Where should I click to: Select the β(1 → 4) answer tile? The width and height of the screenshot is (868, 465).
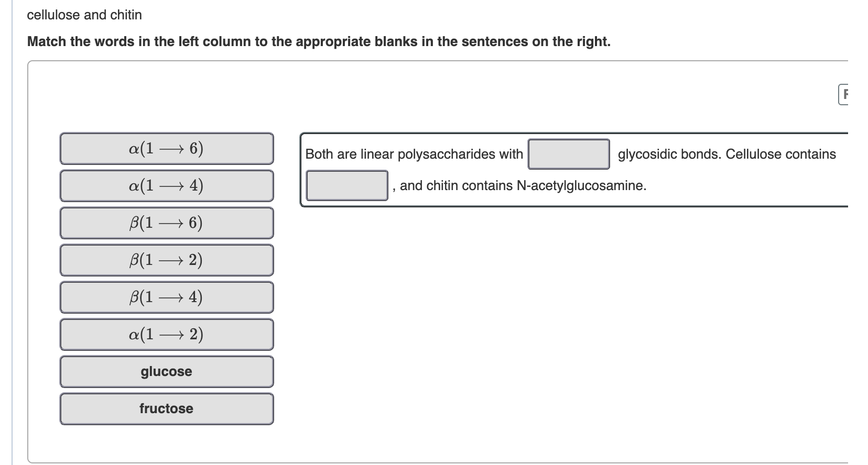[166, 297]
